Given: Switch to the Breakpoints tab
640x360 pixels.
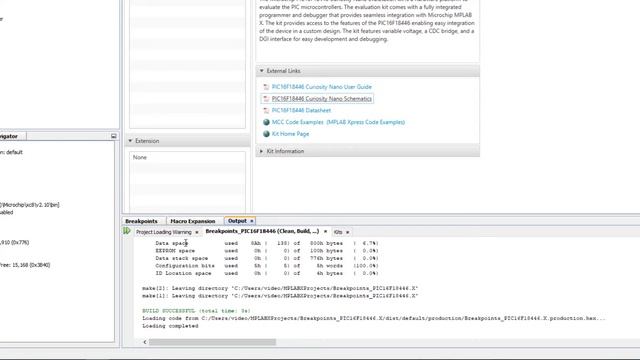Looking at the screenshot, I should click(141, 221).
